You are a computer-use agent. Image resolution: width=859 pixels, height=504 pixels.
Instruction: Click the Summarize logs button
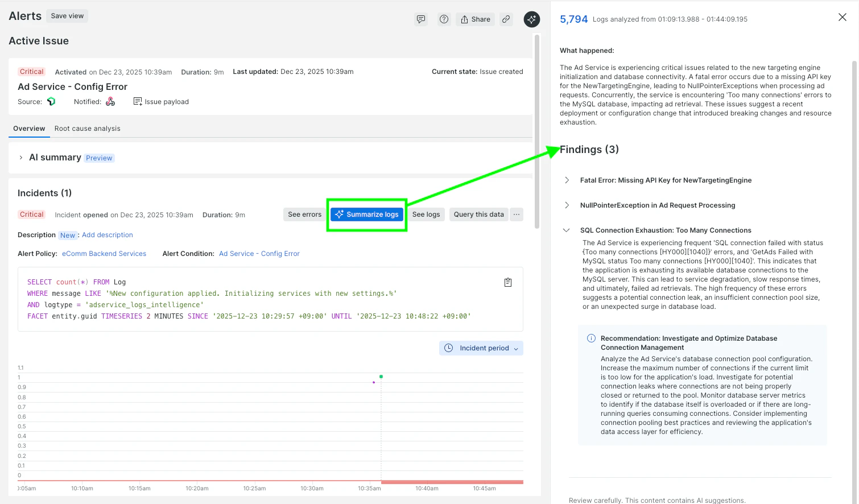pyautogui.click(x=367, y=214)
